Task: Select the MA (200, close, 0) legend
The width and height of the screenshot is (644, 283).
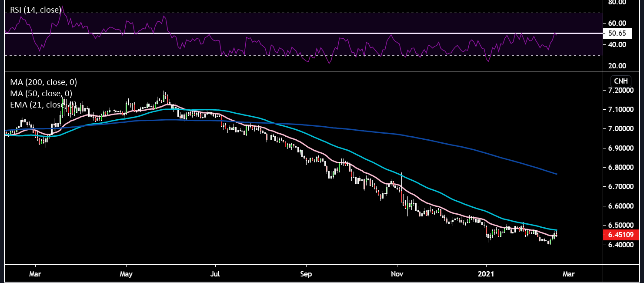Action: 43,82
